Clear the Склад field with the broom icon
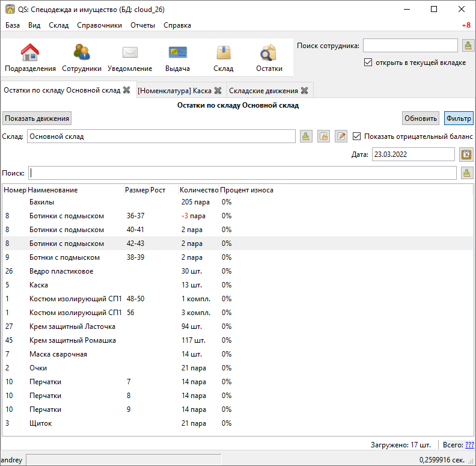 point(306,136)
